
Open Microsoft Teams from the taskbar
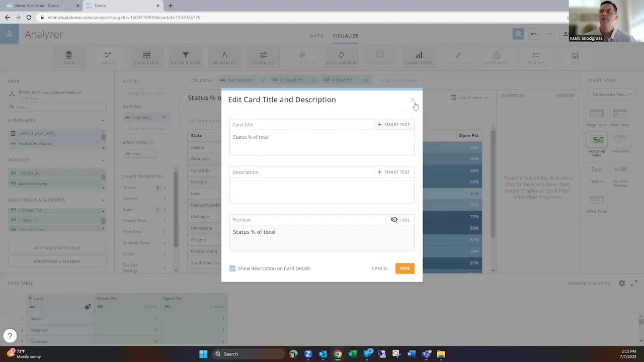coord(426,354)
